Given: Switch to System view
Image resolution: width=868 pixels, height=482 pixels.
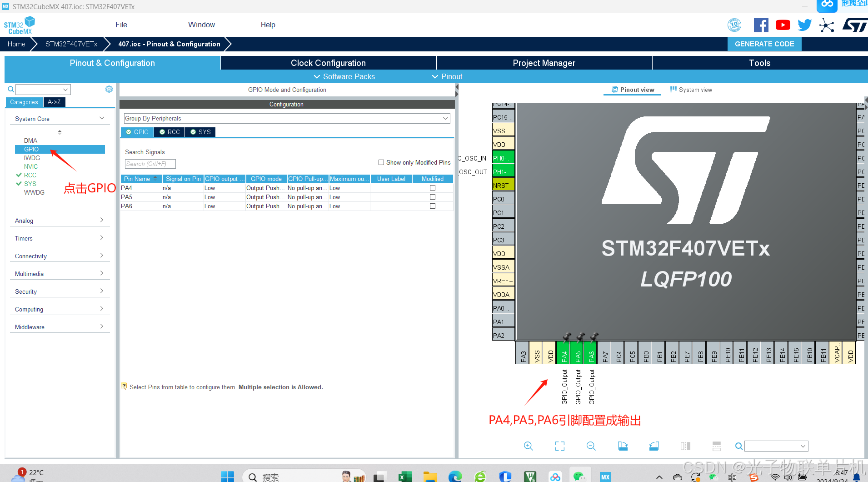Looking at the screenshot, I should tap(691, 90).
